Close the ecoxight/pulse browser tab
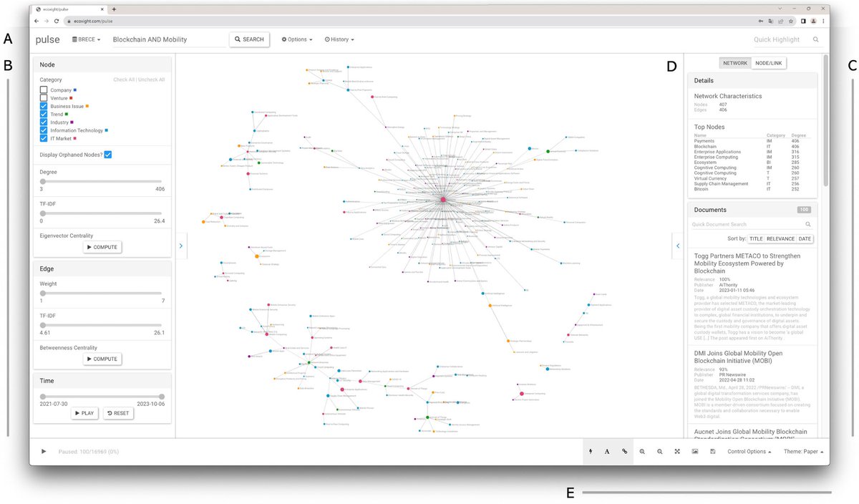This screenshot has width=859, height=504. pyautogui.click(x=103, y=8)
